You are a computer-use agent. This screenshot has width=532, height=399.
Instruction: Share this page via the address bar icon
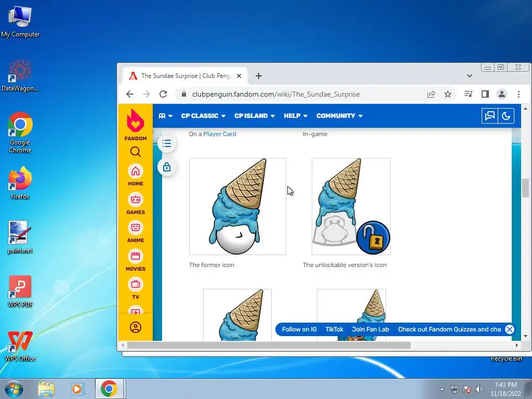pos(431,94)
